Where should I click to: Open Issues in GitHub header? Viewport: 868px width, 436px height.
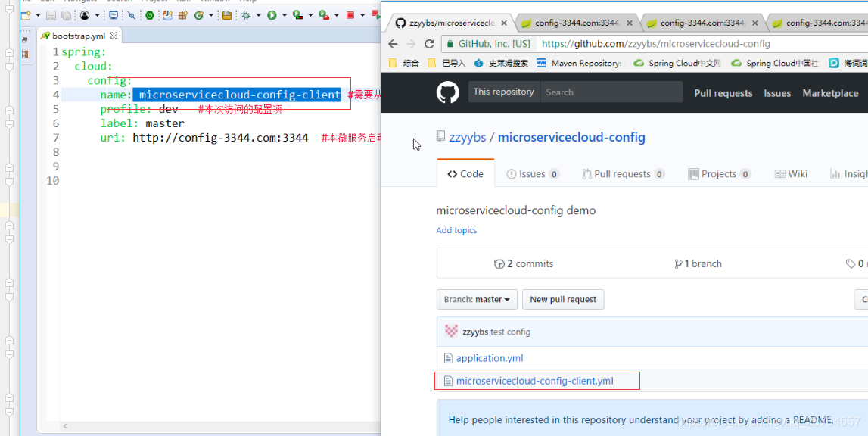[777, 93]
